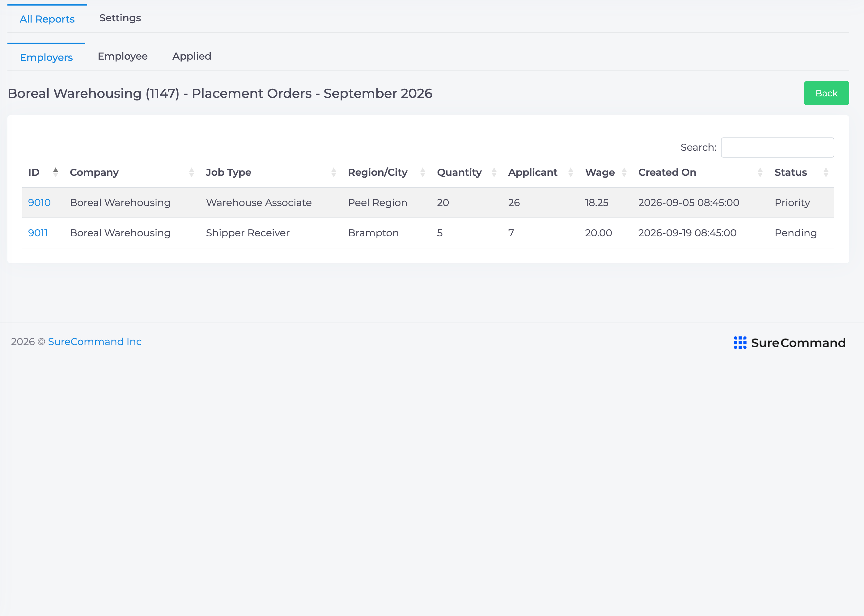864x616 pixels.
Task: Click the applicant count 26
Action: [514, 203]
